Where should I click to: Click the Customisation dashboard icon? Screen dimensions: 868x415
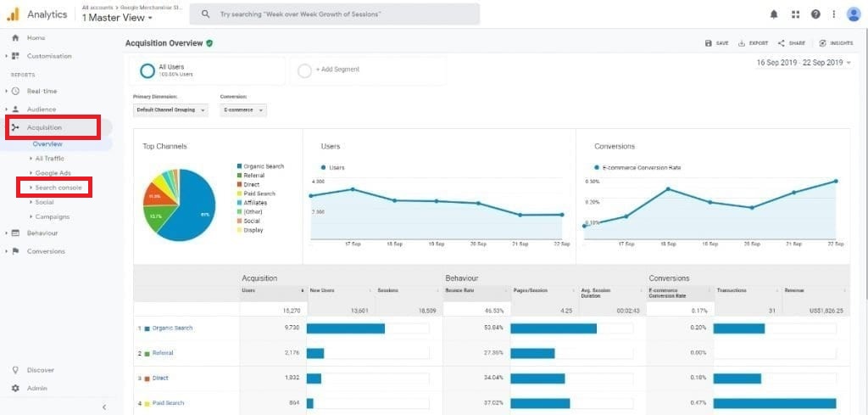tap(15, 56)
